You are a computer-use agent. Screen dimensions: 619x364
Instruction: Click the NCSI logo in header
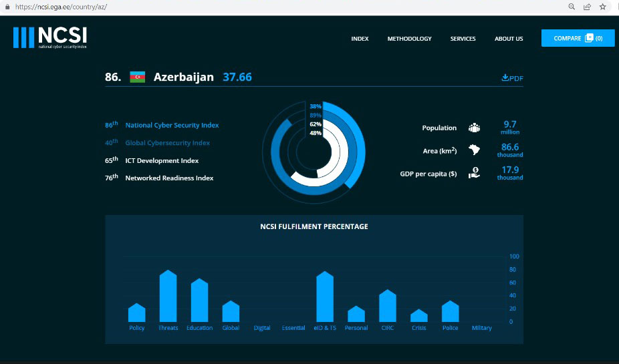pyautogui.click(x=50, y=37)
